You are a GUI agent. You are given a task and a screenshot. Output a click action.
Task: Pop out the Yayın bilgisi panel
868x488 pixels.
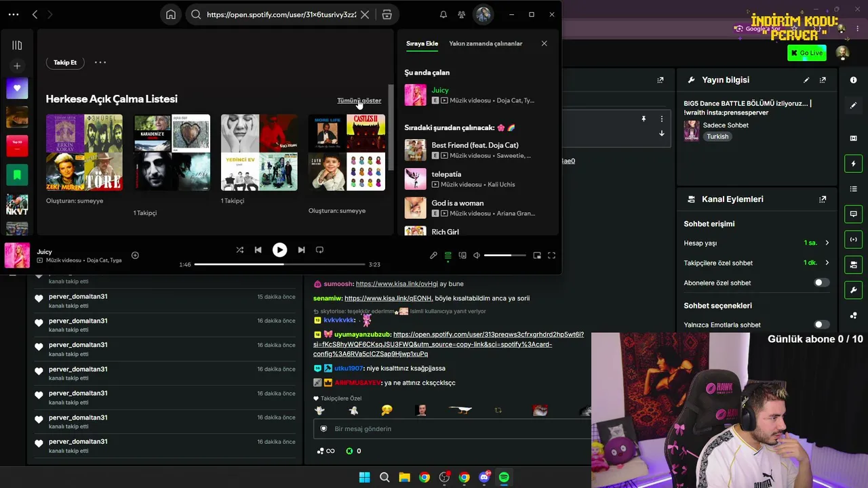[x=823, y=80]
